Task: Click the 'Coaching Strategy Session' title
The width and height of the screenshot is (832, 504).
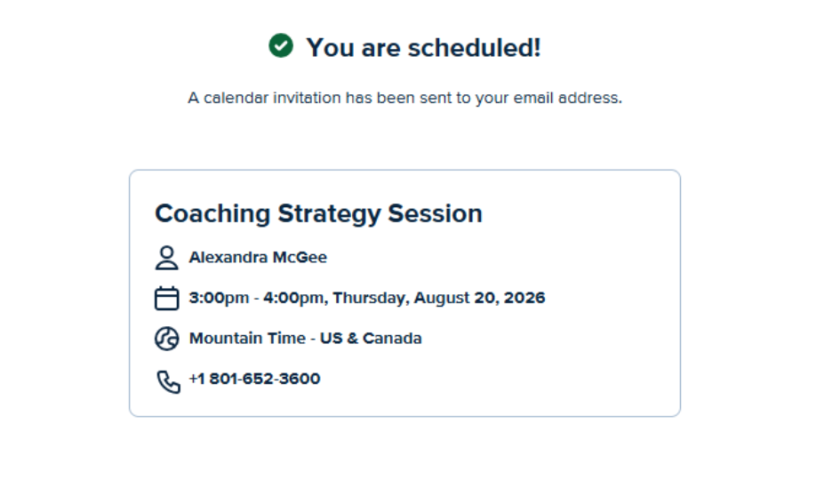Action: click(x=318, y=214)
